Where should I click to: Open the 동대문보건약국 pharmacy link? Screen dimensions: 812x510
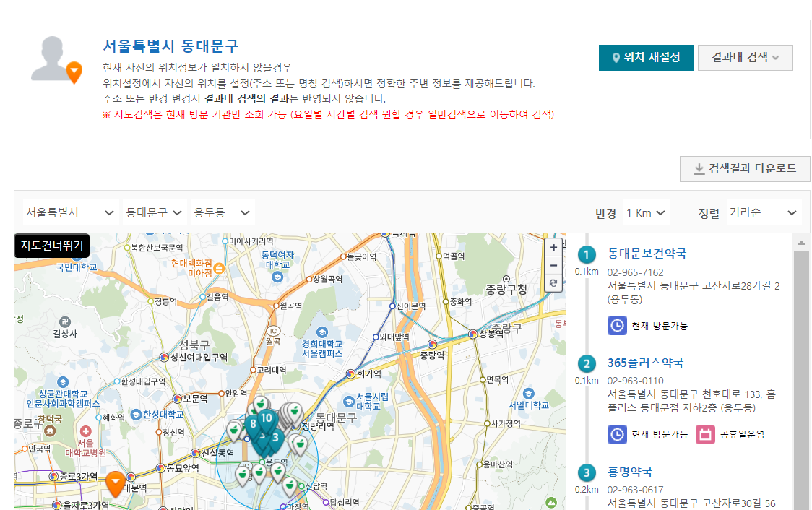click(x=645, y=254)
